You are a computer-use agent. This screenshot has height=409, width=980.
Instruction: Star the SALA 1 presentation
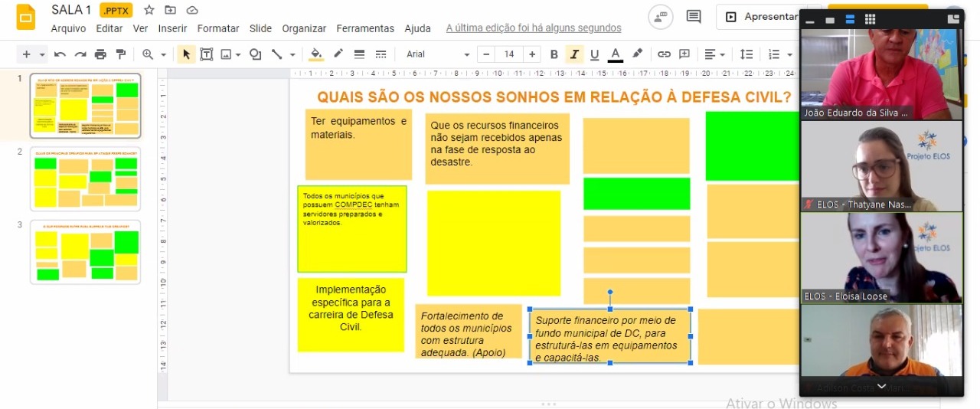click(x=149, y=10)
